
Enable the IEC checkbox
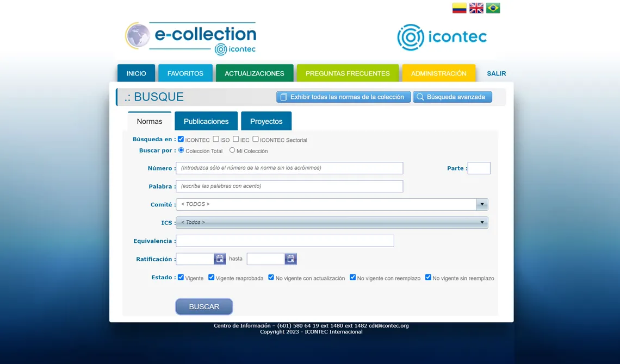(x=235, y=139)
